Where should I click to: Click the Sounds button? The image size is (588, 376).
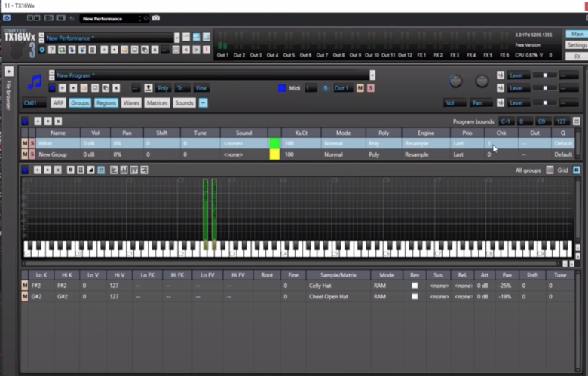tap(184, 102)
